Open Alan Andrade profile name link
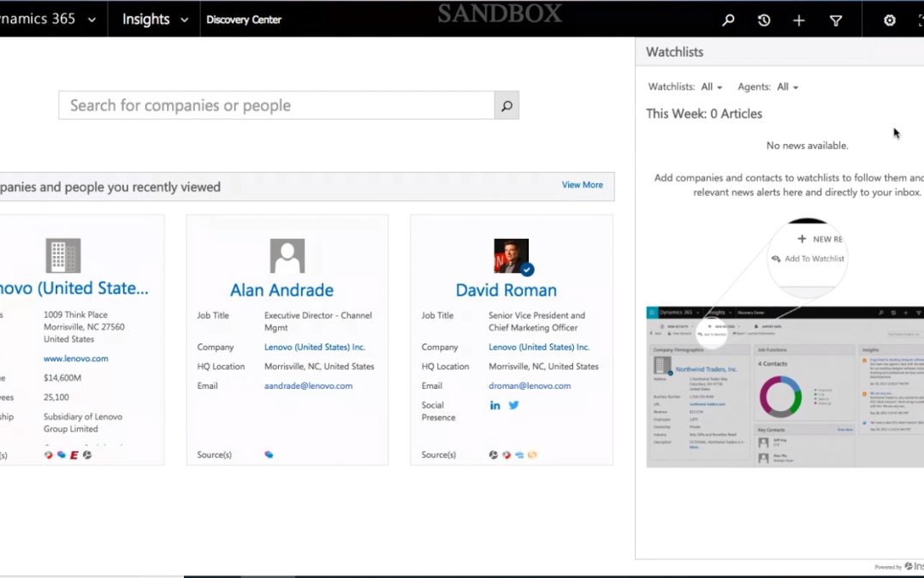924x578 pixels. click(x=281, y=290)
